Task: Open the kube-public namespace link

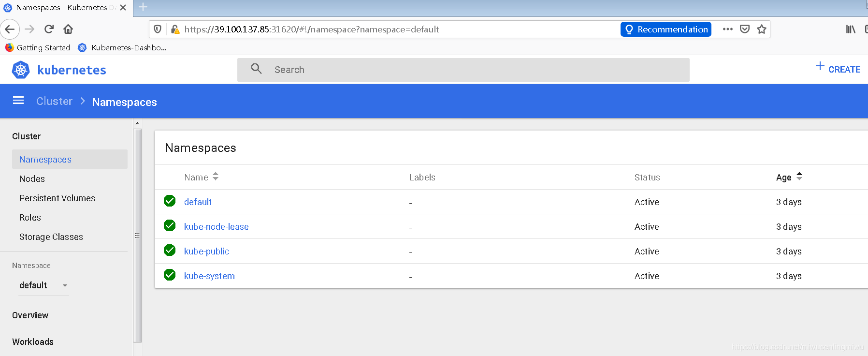Action: 207,252
